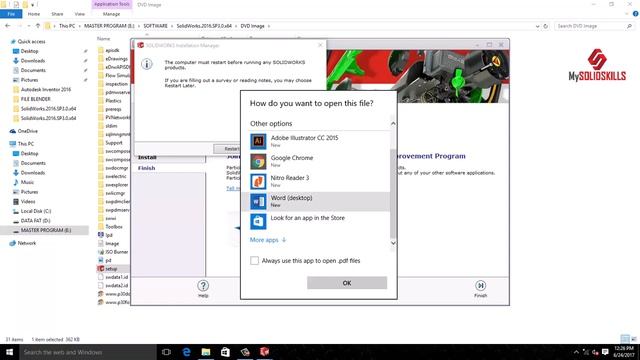Open the Share ribbon tab
The height and width of the screenshot is (360, 640).
[57, 14]
